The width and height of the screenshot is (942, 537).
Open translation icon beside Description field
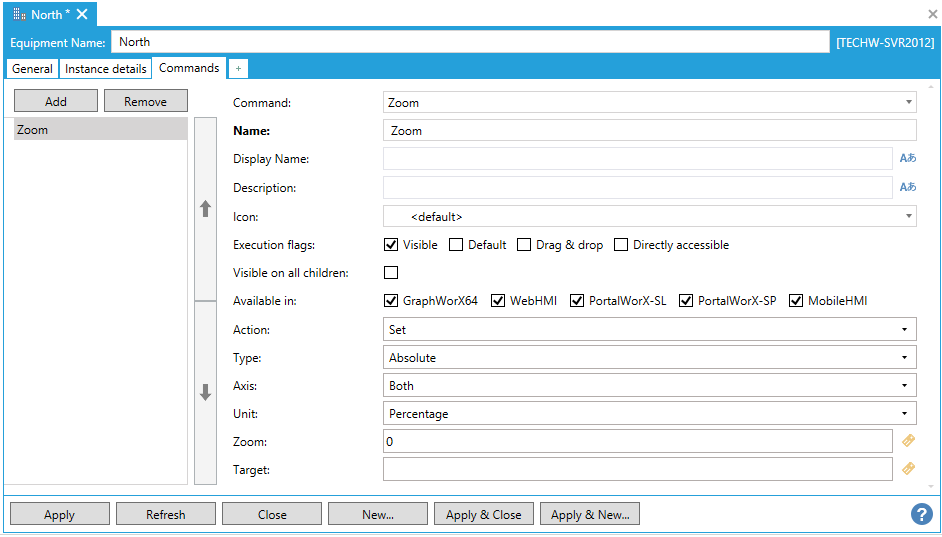(x=907, y=187)
